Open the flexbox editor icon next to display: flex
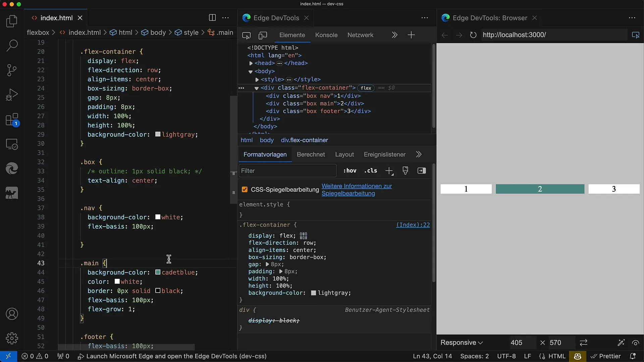 [x=304, y=236]
